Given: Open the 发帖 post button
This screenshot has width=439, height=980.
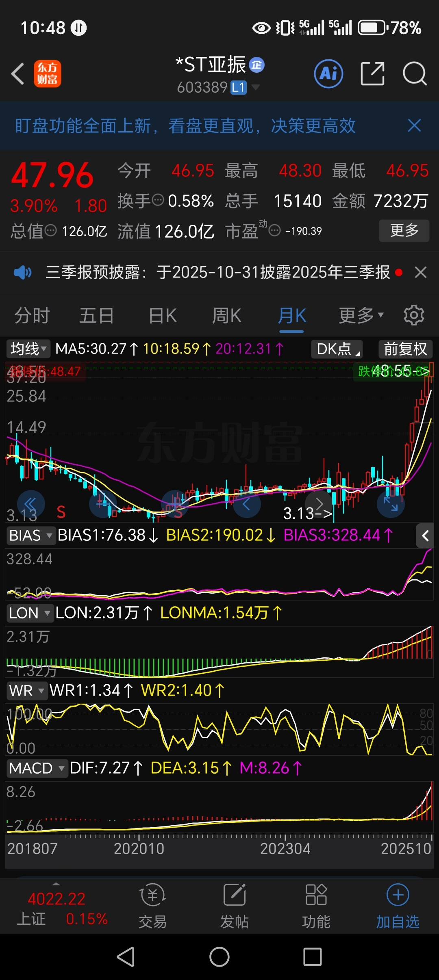Looking at the screenshot, I should pos(235,906).
